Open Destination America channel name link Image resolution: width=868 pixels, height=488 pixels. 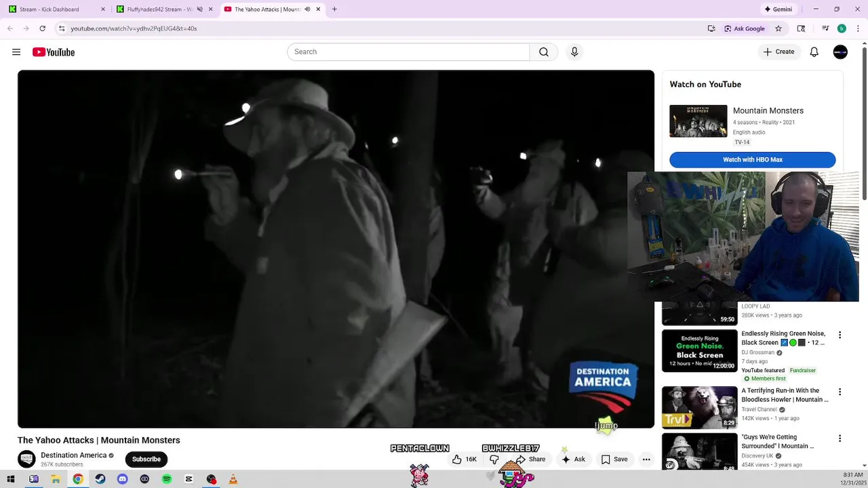click(x=73, y=455)
